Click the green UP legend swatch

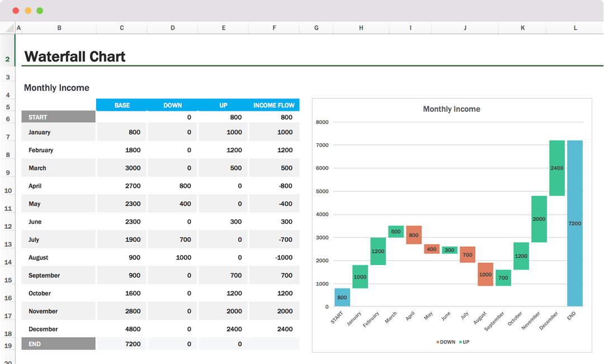(x=460, y=342)
